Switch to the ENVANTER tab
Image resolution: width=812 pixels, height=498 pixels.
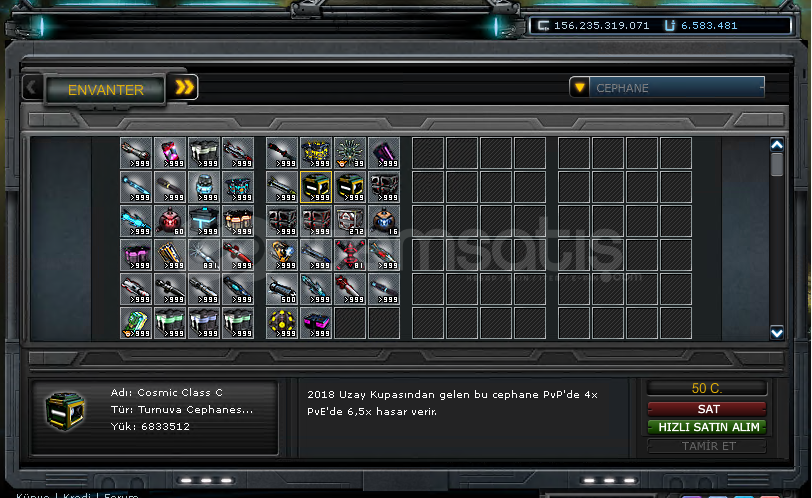click(x=106, y=90)
